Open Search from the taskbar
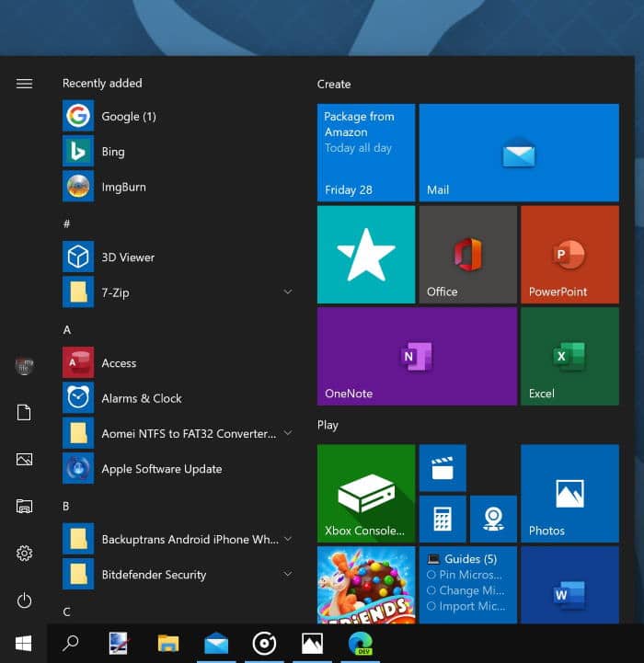This screenshot has width=644, height=663. (70, 644)
